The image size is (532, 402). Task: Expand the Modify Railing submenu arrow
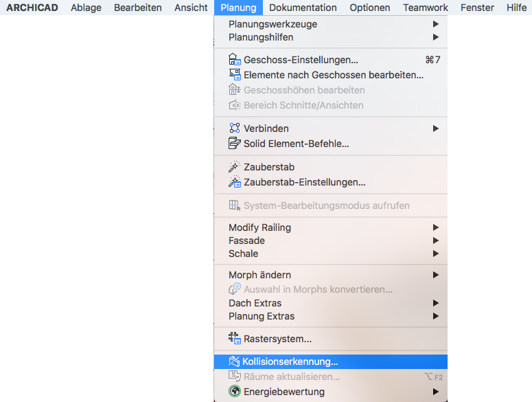436,227
